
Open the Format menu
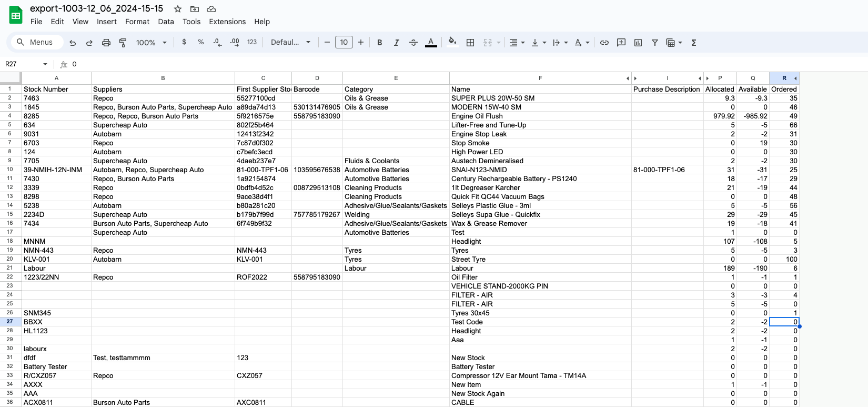[x=137, y=22]
